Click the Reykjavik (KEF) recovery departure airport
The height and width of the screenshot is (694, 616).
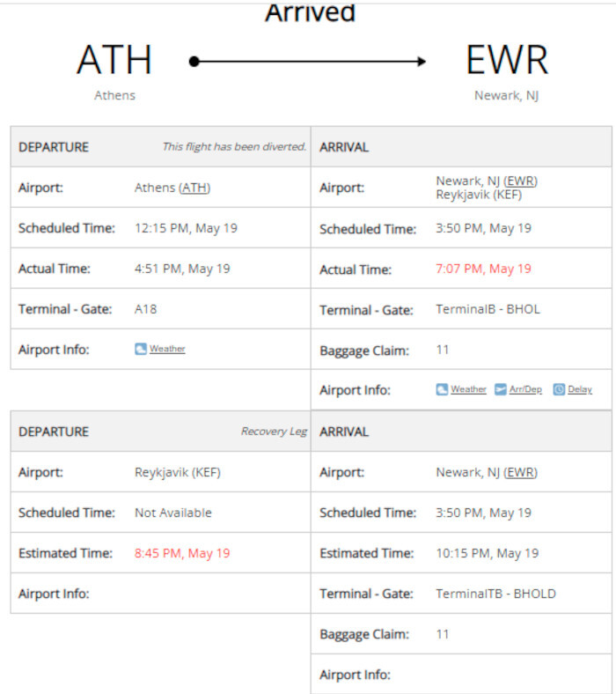[177, 472]
